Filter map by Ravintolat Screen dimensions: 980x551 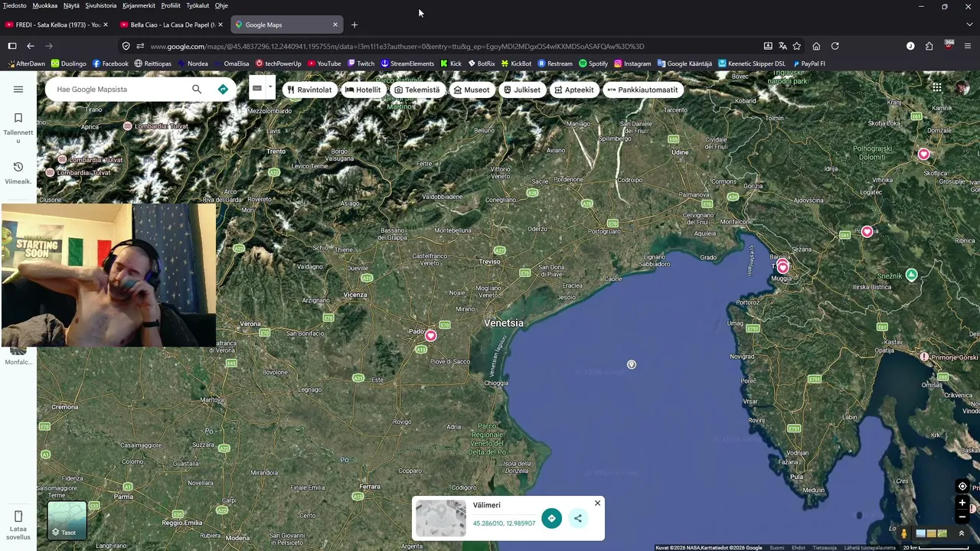tap(309, 90)
